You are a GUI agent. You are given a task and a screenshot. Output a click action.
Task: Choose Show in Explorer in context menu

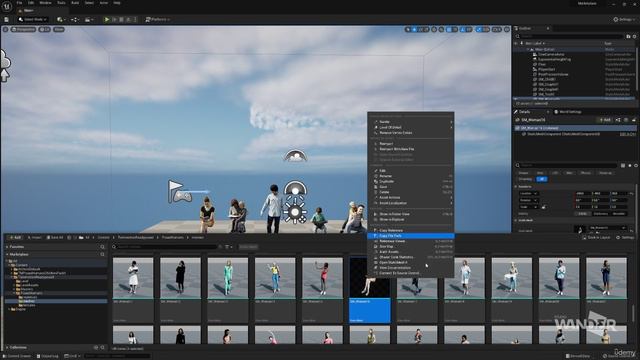(x=411, y=219)
